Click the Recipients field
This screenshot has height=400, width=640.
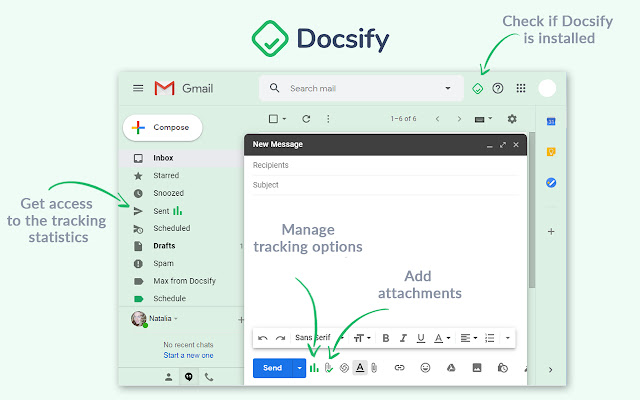click(x=385, y=165)
